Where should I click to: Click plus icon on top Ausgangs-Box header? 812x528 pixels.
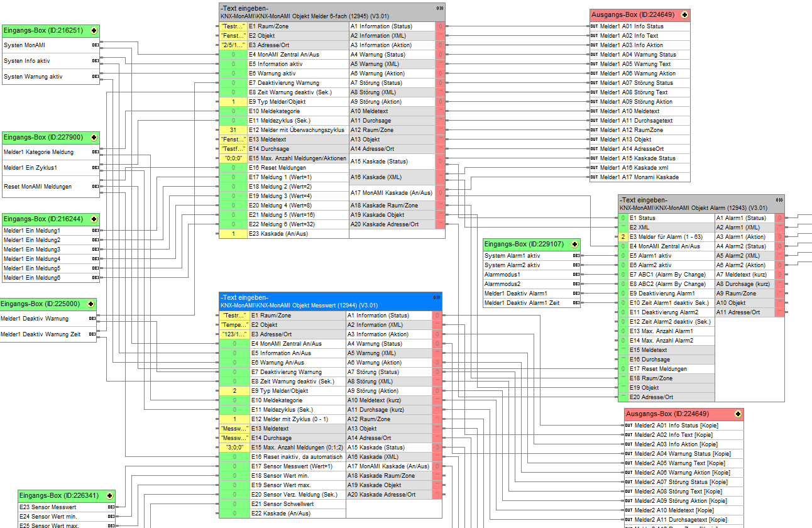point(684,14)
